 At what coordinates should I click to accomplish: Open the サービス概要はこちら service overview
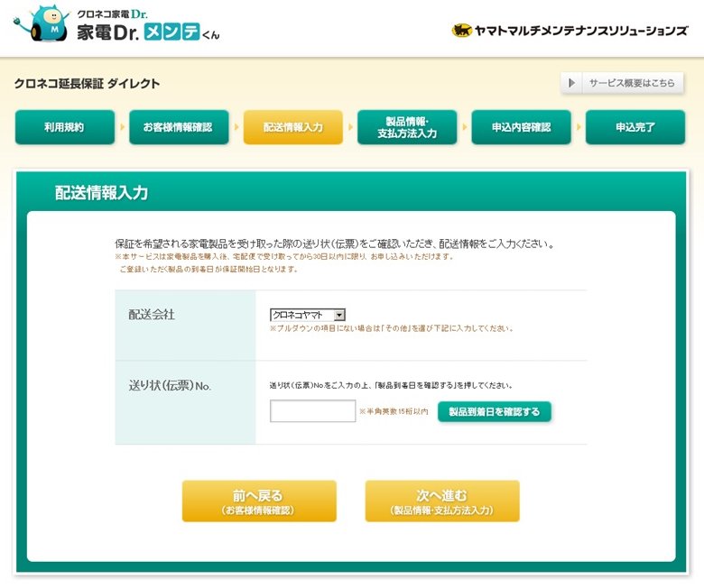click(x=631, y=83)
